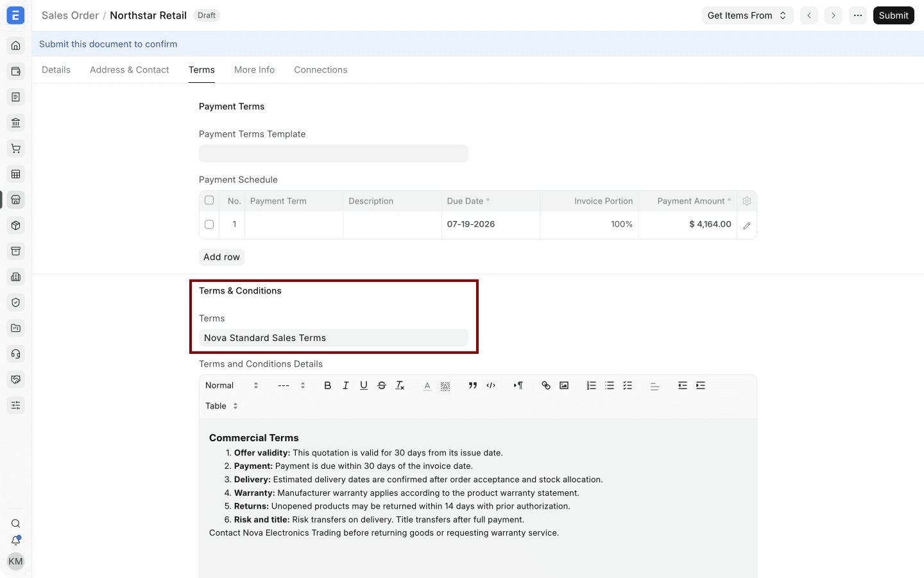The width and height of the screenshot is (924, 578).
Task: Submit the sales order
Action: point(894,15)
